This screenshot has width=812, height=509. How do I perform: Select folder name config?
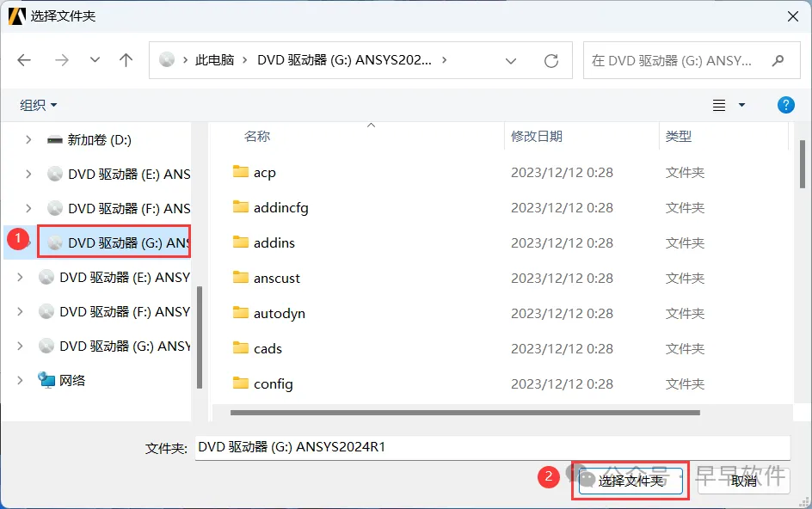point(273,384)
